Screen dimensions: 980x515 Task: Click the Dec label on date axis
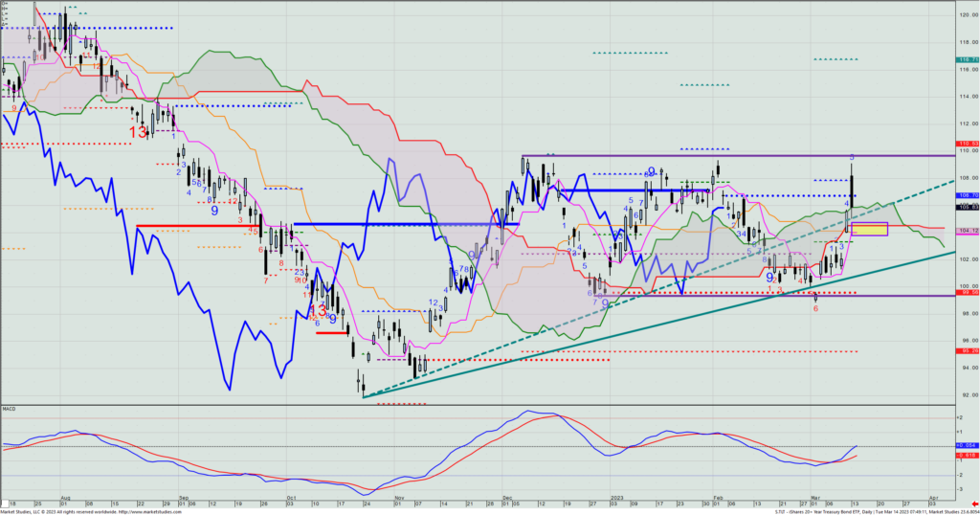point(507,498)
